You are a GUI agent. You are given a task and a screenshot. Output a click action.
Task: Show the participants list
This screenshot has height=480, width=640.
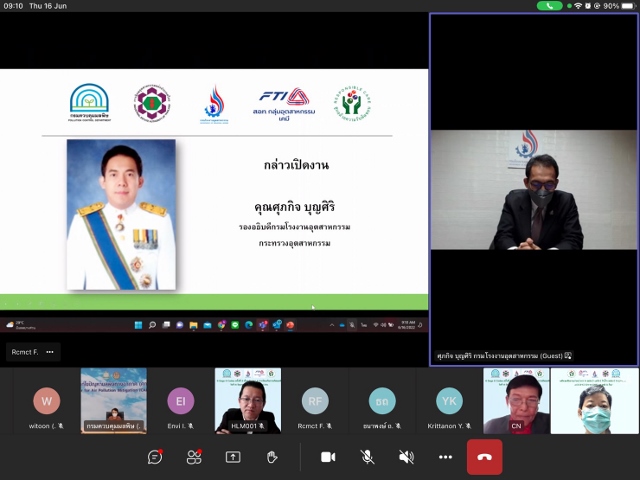194,457
